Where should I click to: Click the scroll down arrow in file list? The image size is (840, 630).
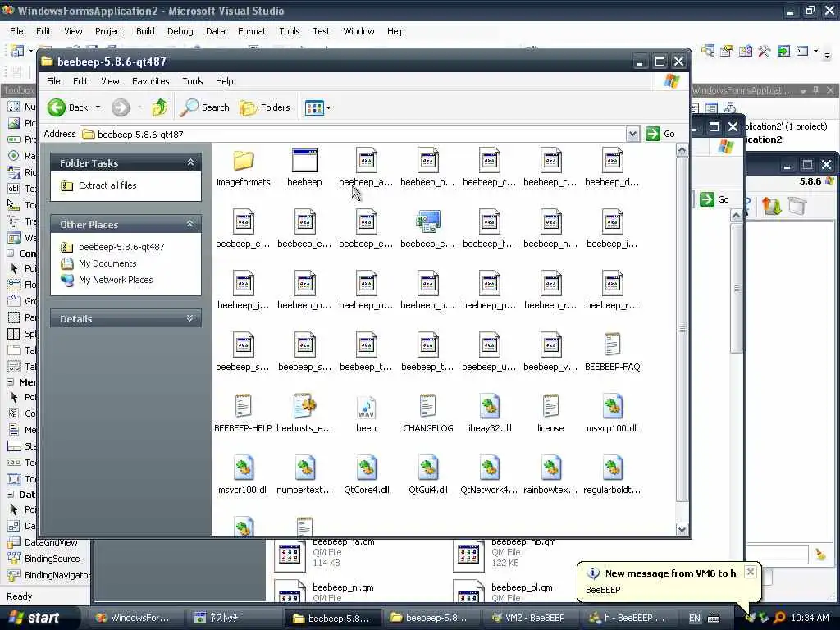(682, 529)
